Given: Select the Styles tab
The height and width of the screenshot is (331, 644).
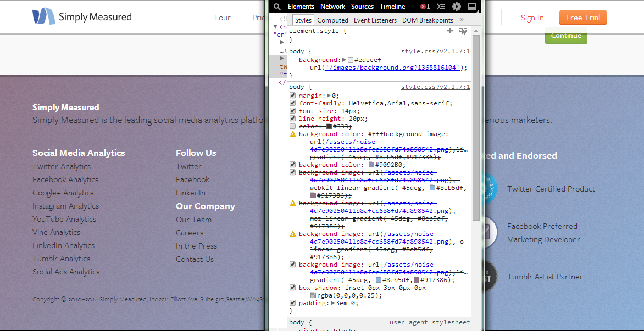Looking at the screenshot, I should tap(303, 20).
